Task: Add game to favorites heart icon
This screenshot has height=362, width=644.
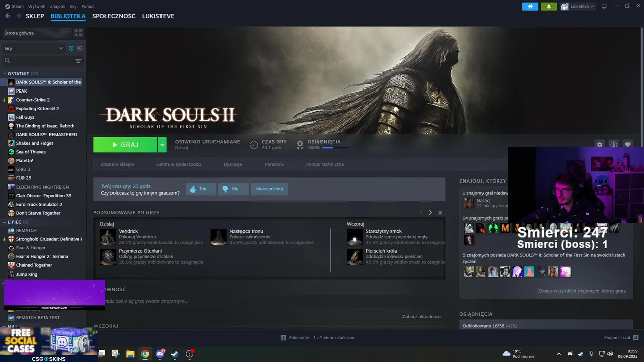Action: click(x=627, y=144)
